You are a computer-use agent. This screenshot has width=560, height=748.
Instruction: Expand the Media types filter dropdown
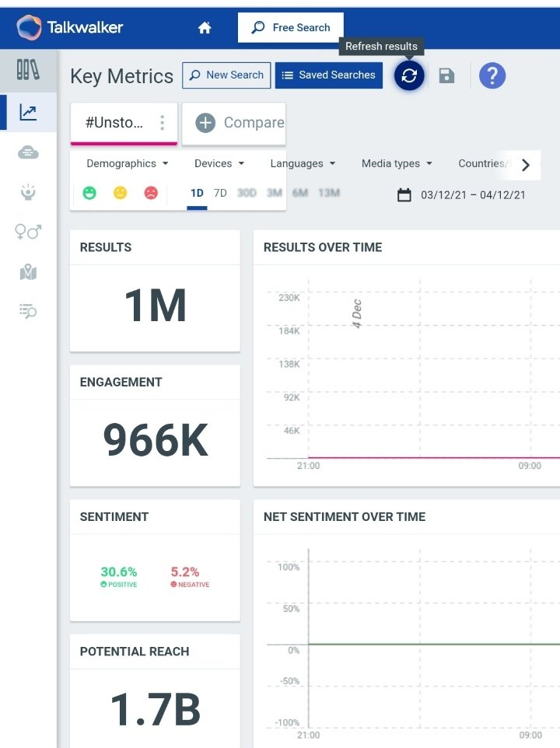click(397, 163)
